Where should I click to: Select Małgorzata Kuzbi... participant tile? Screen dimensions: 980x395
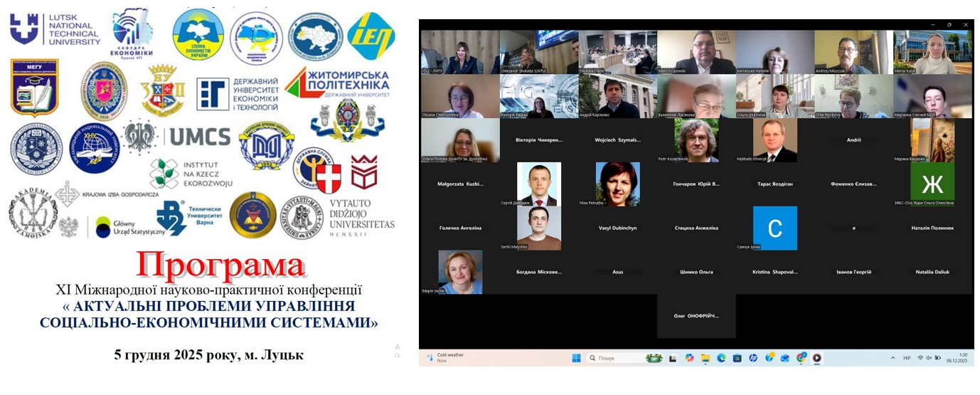tap(459, 184)
